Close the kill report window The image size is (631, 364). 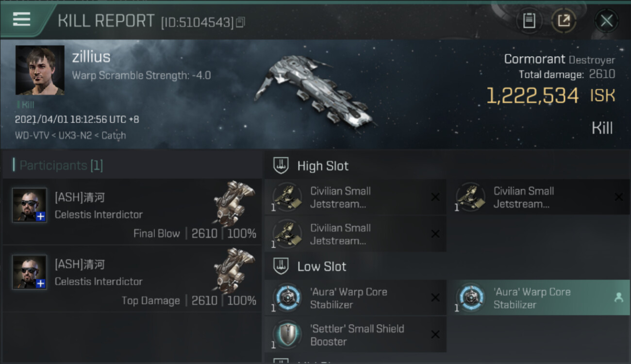click(x=606, y=21)
